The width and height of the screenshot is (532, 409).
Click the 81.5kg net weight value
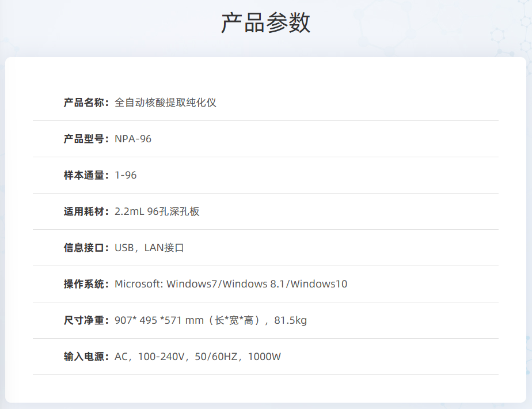(x=290, y=320)
